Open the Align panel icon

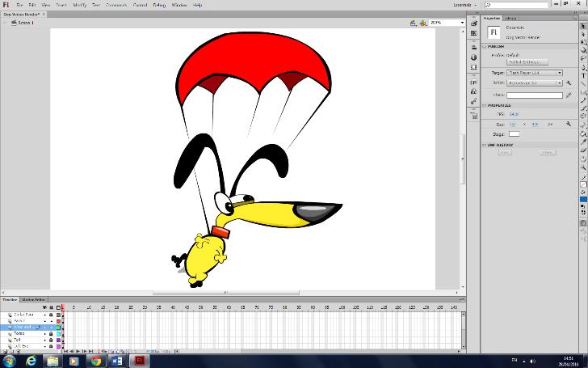point(473,48)
